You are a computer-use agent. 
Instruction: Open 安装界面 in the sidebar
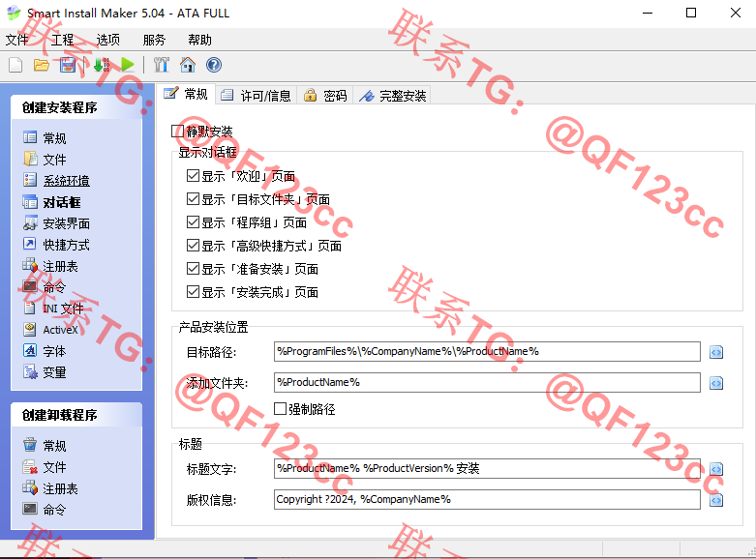pos(56,223)
